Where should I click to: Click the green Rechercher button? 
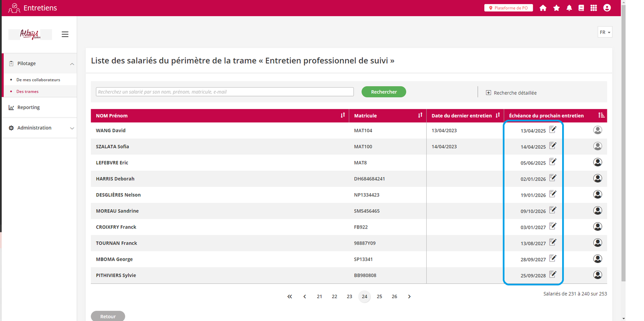click(x=384, y=92)
